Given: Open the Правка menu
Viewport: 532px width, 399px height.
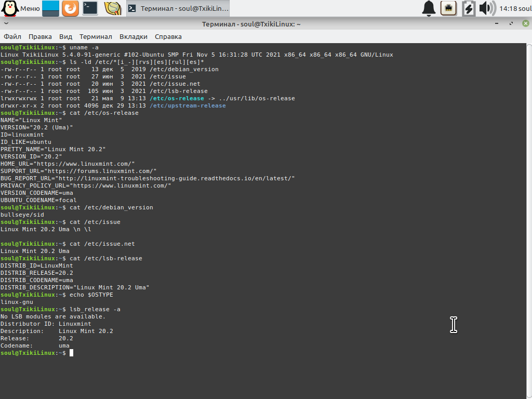Looking at the screenshot, I should click(x=40, y=37).
